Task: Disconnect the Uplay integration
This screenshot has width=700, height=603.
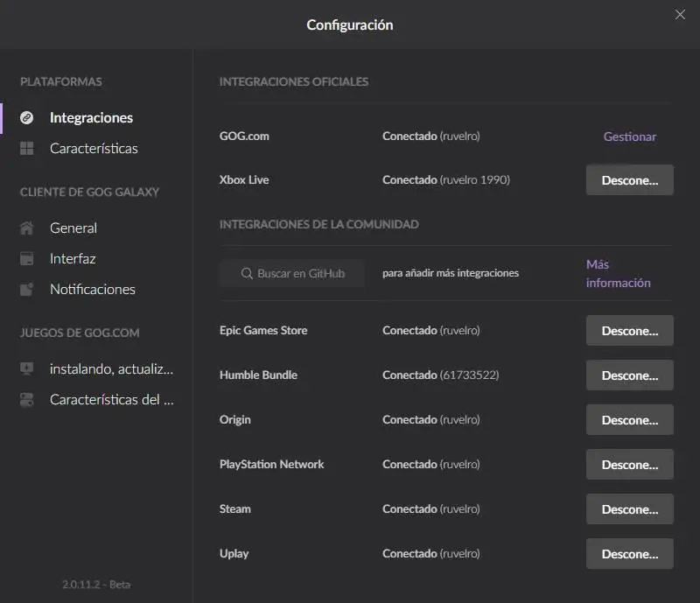Action: click(629, 554)
